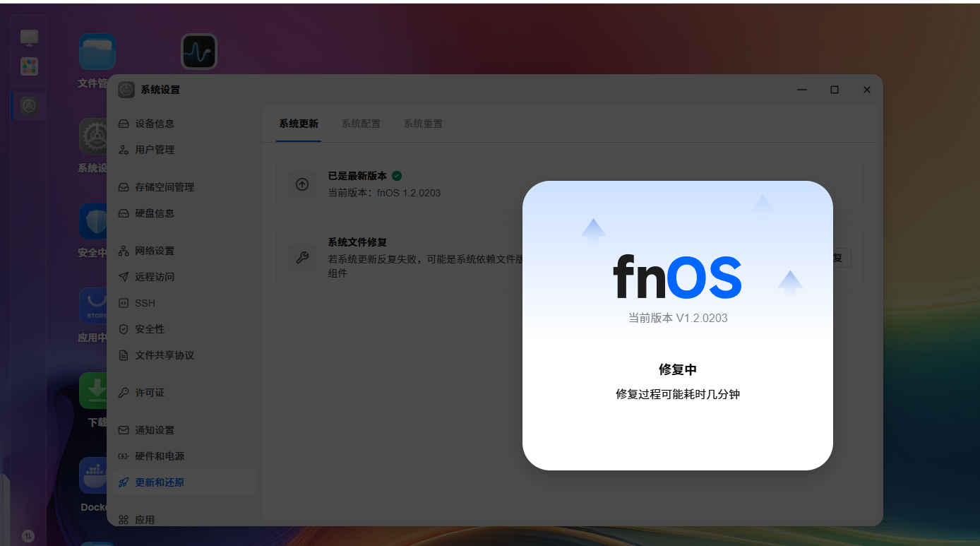Image resolution: width=980 pixels, height=546 pixels.
Task: Click the 当前版本：fnOS 1.2.0203 line
Action: tap(384, 192)
